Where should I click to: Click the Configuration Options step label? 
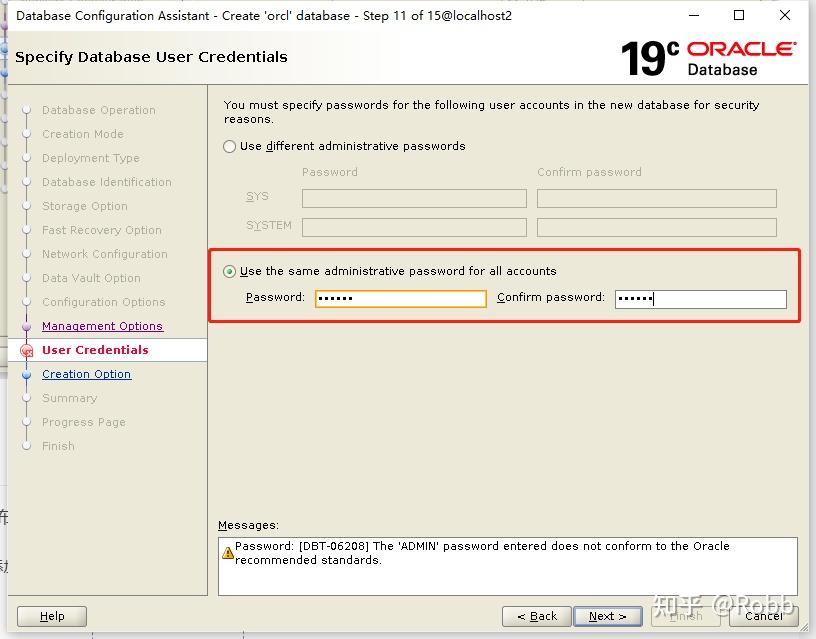[104, 302]
